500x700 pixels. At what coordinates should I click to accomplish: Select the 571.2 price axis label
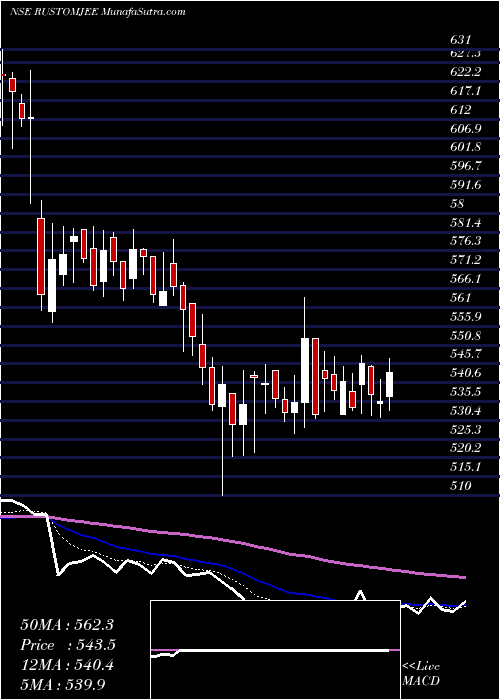click(466, 260)
